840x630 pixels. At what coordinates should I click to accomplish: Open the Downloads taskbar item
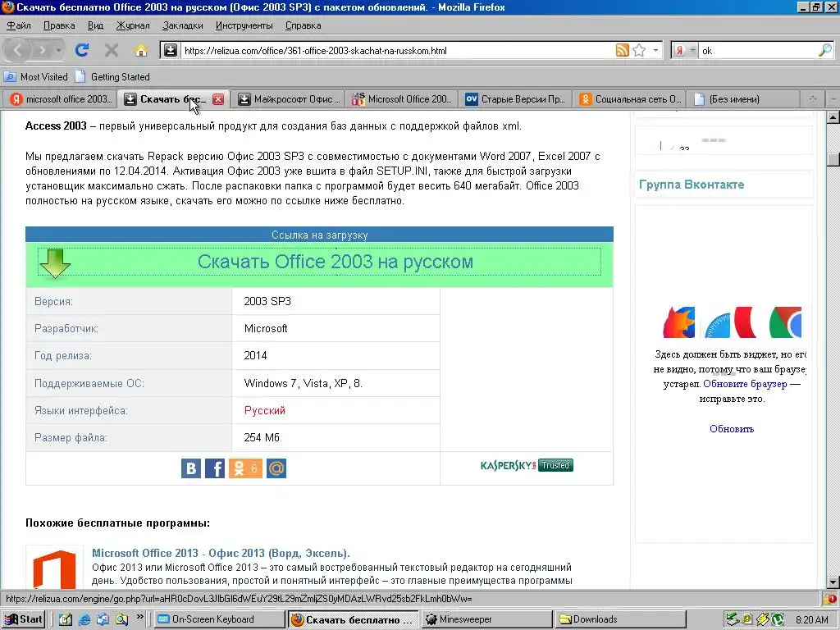621,619
